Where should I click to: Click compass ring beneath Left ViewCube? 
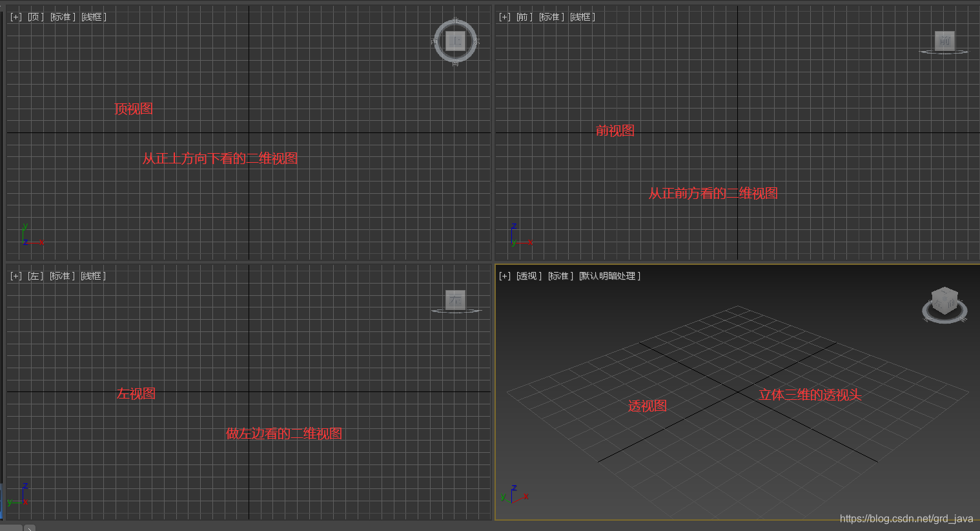coord(456,311)
